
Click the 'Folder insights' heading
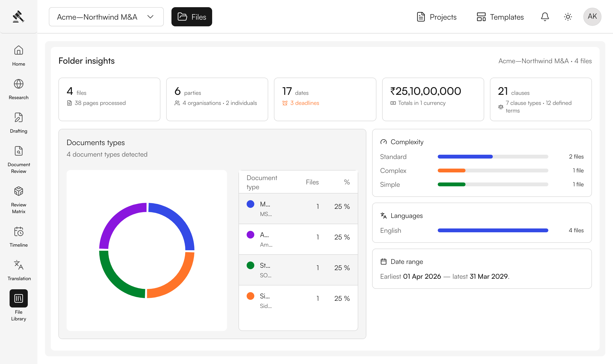pyautogui.click(x=86, y=61)
